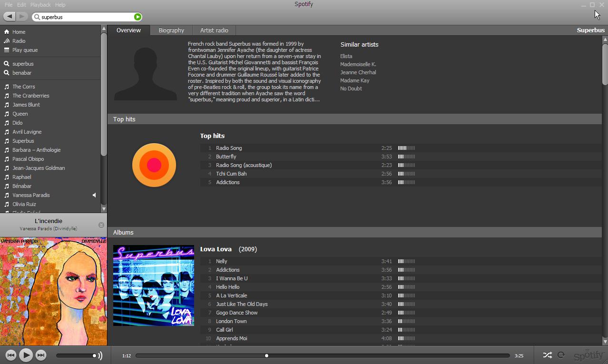Toggle shuffle playback mode

point(547,355)
